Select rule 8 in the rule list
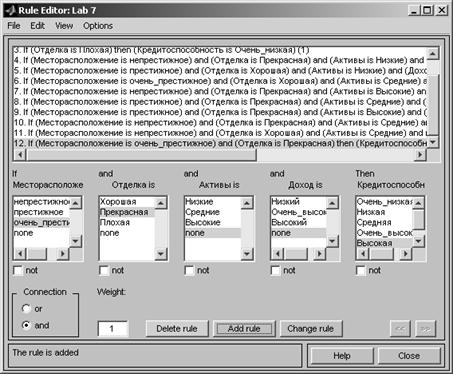 (220, 102)
